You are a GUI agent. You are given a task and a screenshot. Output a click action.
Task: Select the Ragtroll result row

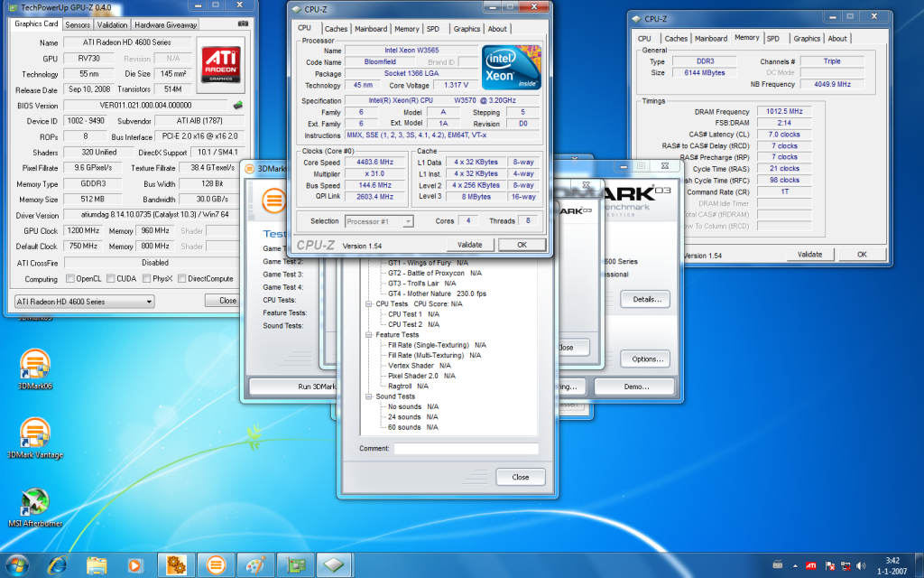coord(408,387)
